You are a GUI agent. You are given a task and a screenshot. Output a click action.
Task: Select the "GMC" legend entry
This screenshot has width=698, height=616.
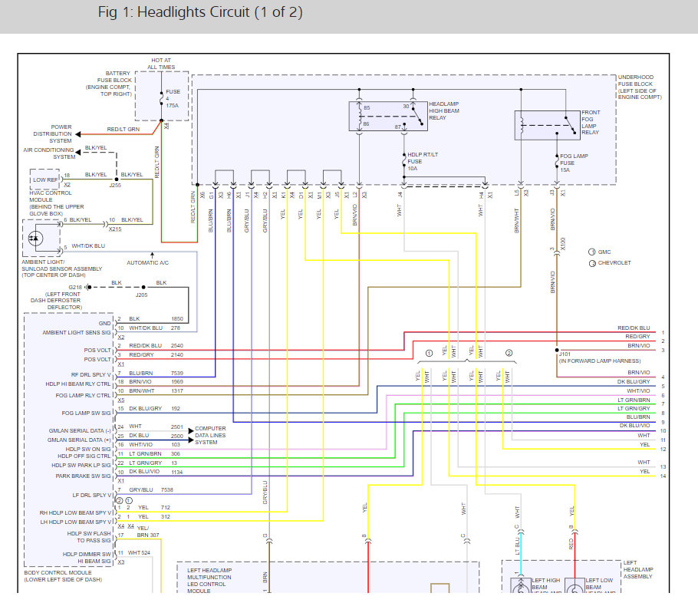click(600, 252)
